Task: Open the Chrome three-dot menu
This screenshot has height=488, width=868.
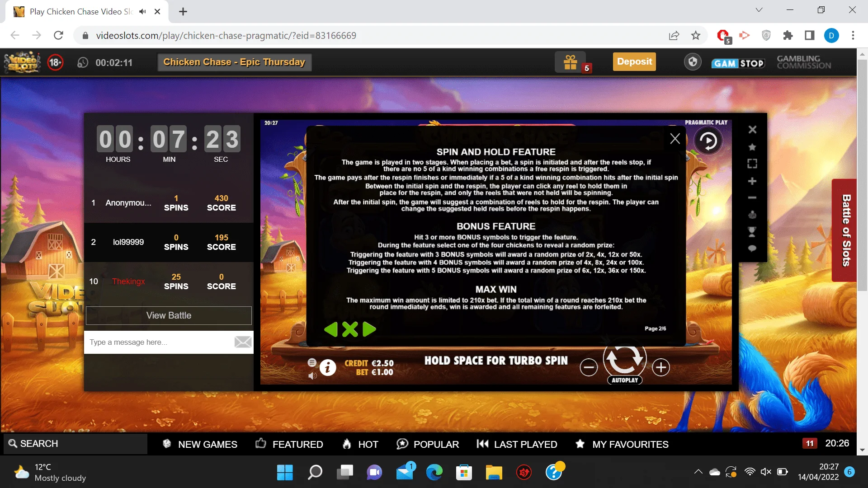Action: pyautogui.click(x=853, y=35)
